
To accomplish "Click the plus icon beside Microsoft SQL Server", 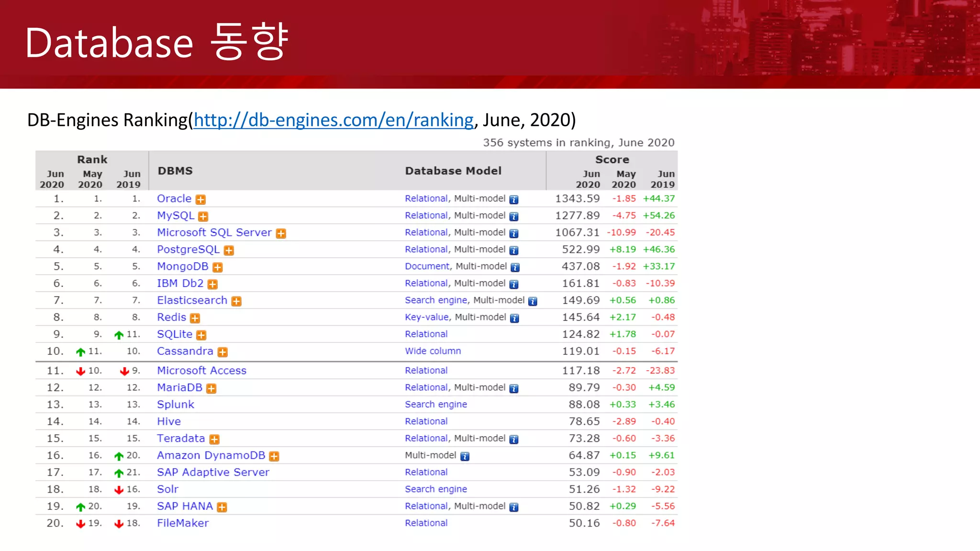I will 281,233.
